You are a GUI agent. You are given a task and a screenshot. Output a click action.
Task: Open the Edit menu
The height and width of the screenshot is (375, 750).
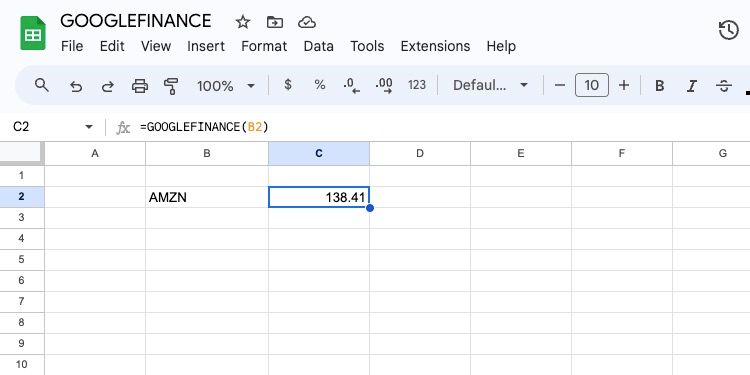point(112,46)
